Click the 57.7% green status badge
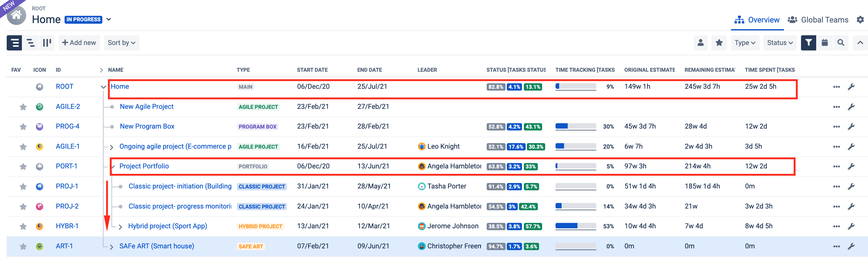This screenshot has height=259, width=868. [533, 226]
